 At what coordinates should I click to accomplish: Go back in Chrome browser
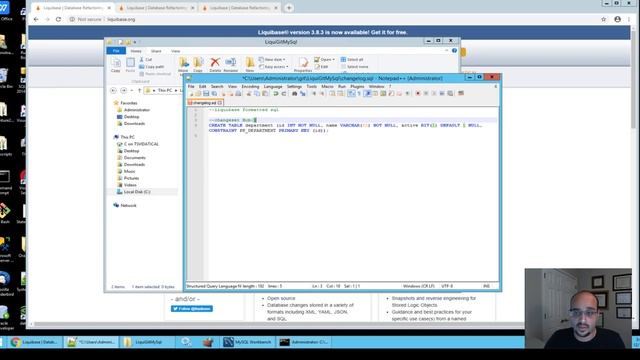click(36, 19)
